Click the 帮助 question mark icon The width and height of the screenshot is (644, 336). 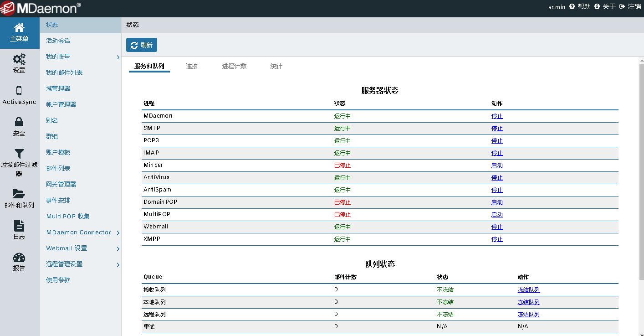point(572,7)
